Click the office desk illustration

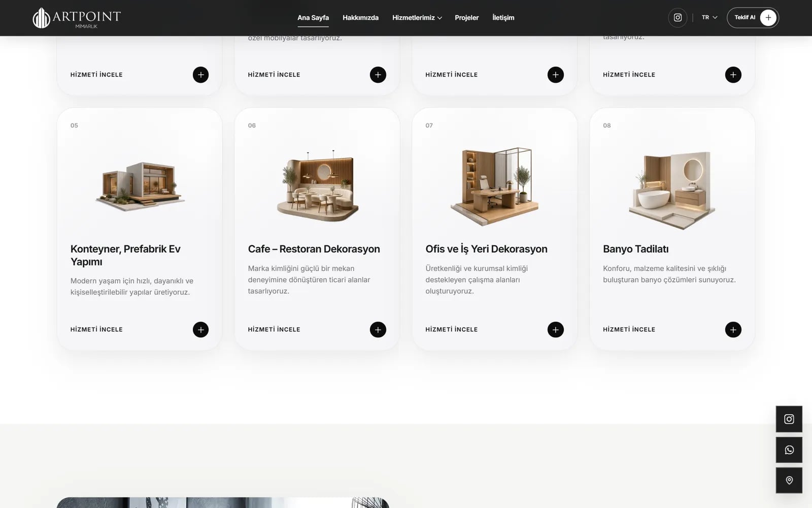495,186
